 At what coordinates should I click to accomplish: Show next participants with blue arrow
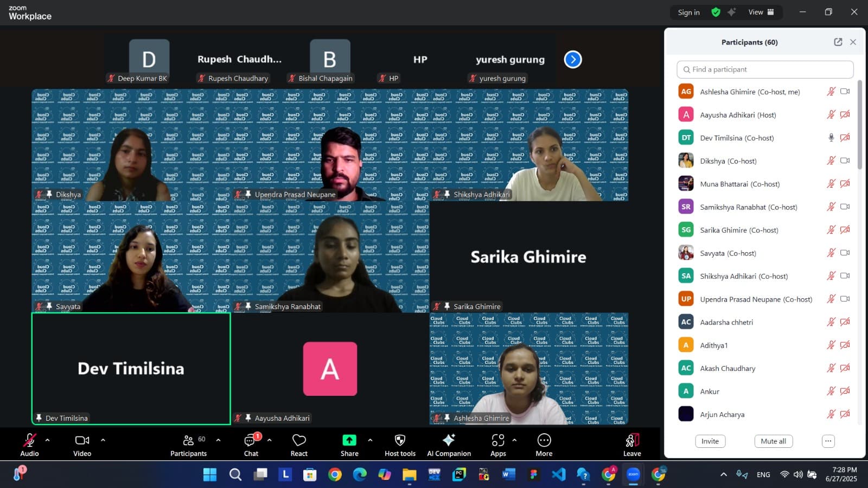pyautogui.click(x=573, y=60)
